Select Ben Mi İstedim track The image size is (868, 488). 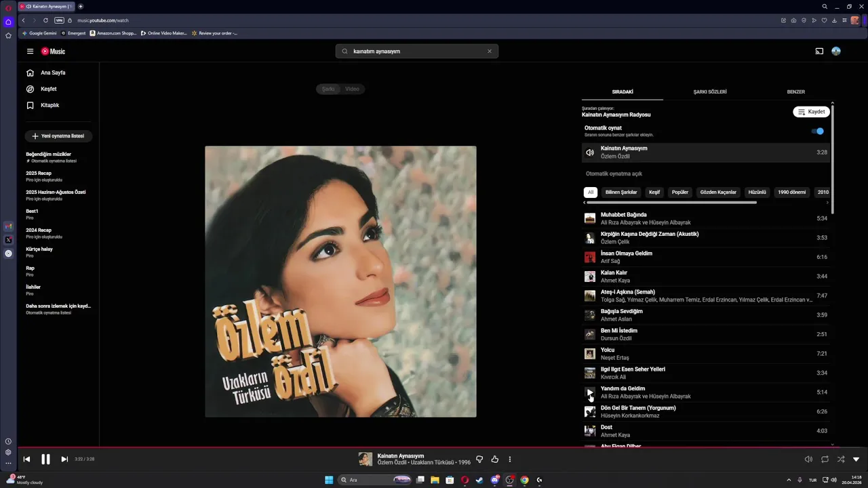(705, 334)
